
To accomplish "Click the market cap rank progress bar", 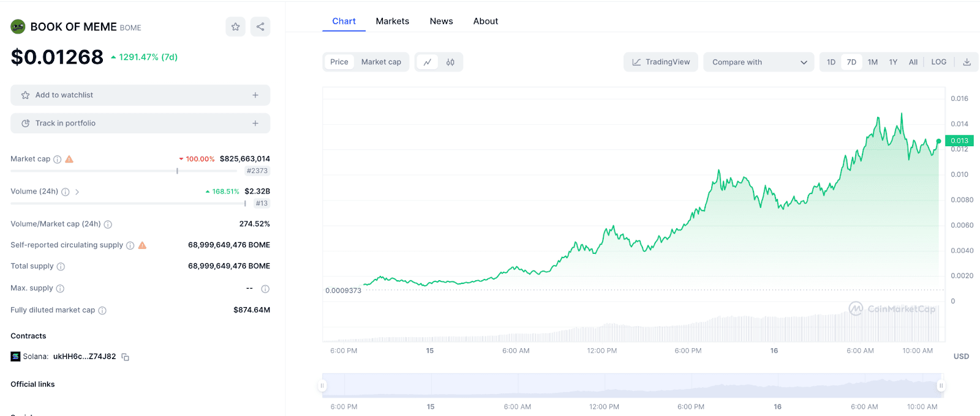I will point(124,171).
